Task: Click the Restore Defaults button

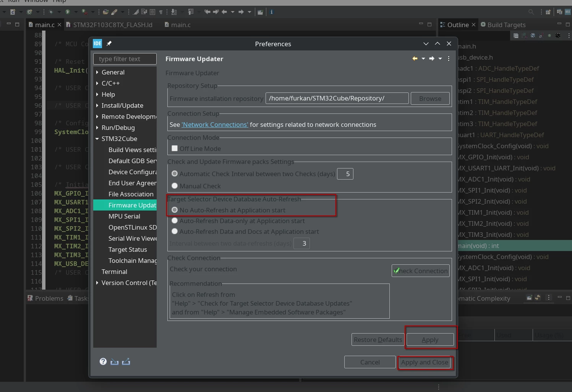Action: coord(378,340)
